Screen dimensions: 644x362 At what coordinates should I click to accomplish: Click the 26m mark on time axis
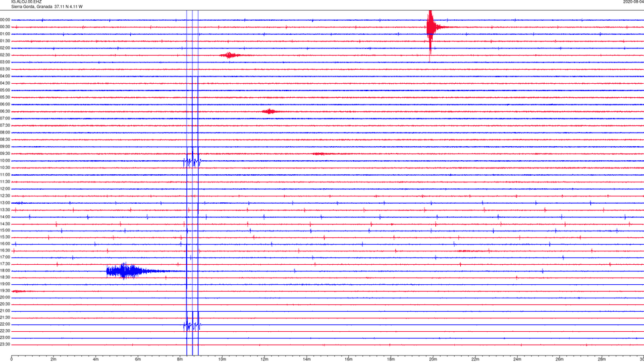tap(559, 359)
